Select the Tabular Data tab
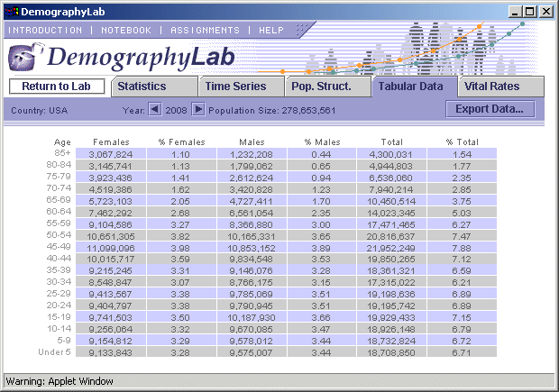This screenshot has width=559, height=392. (415, 87)
